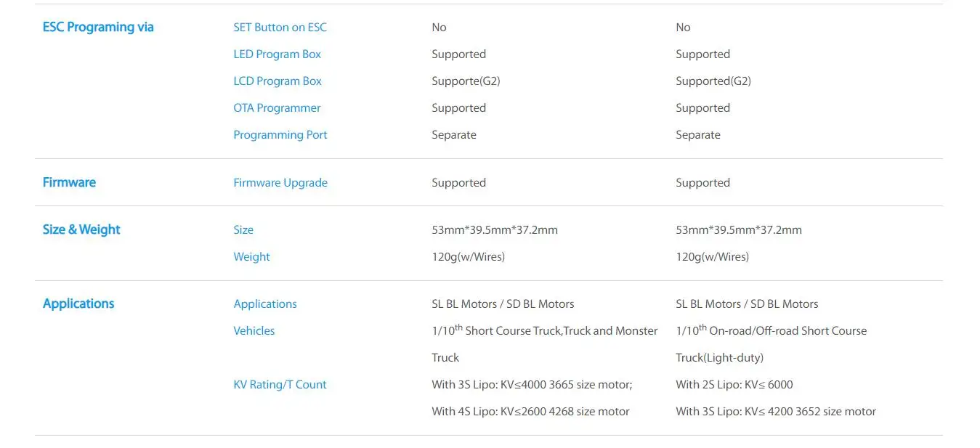This screenshot has width=980, height=448.
Task: Open the LED Program Box row label
Action: (277, 54)
